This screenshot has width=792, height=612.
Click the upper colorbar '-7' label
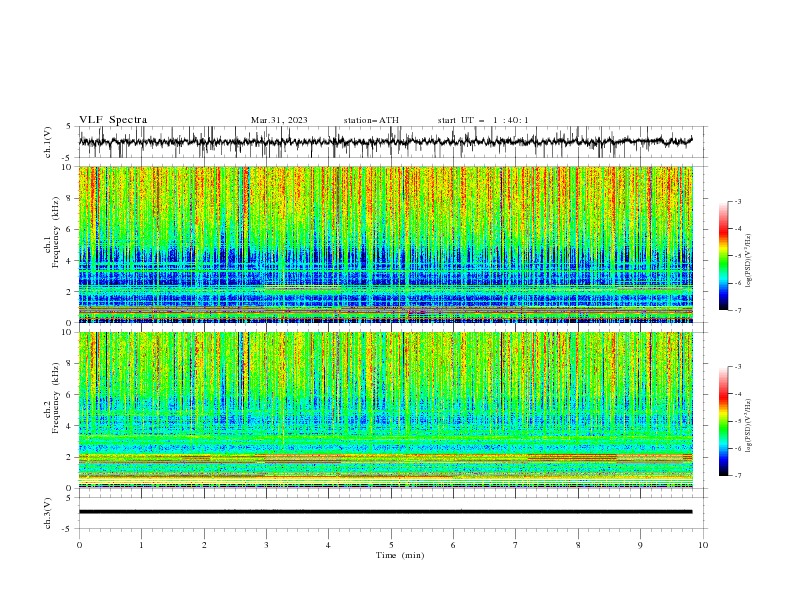point(738,310)
